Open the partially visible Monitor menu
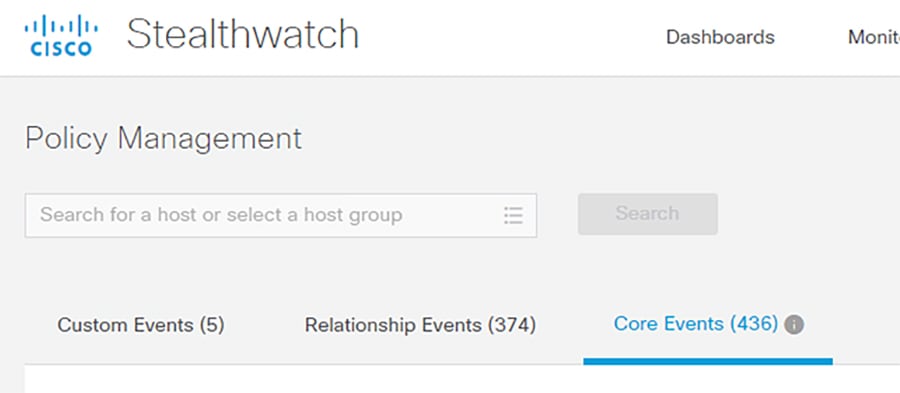 [x=874, y=37]
